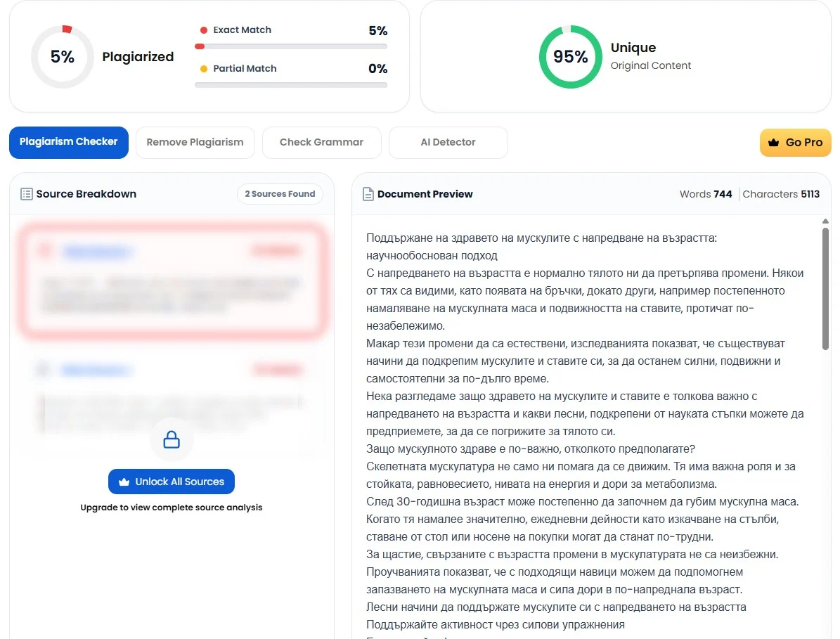840x639 pixels.
Task: Click the line starting 'Нека разгледаме защо'
Action: [562, 396]
